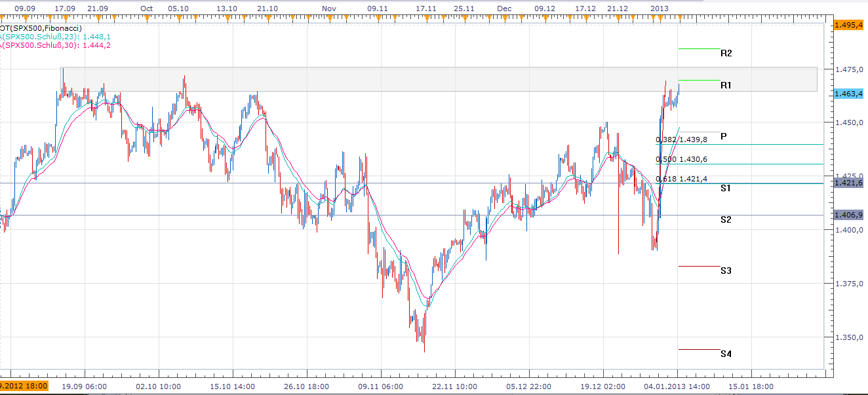
Task: Click the orange marker below the Dec label
Action: click(x=503, y=16)
